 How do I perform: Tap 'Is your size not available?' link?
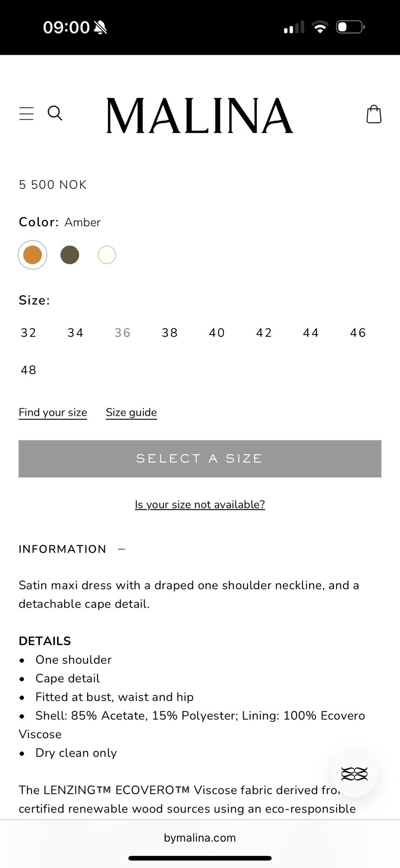(200, 504)
